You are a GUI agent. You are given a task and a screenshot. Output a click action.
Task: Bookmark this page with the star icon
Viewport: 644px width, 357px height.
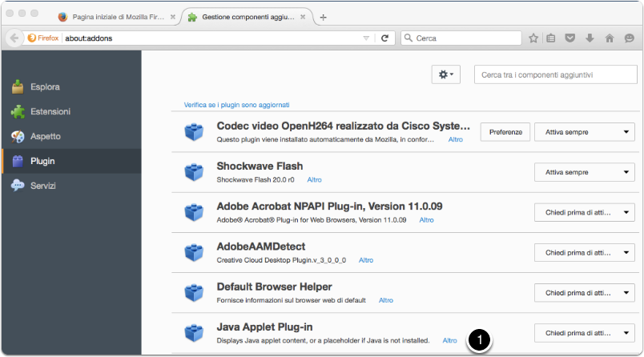click(533, 38)
